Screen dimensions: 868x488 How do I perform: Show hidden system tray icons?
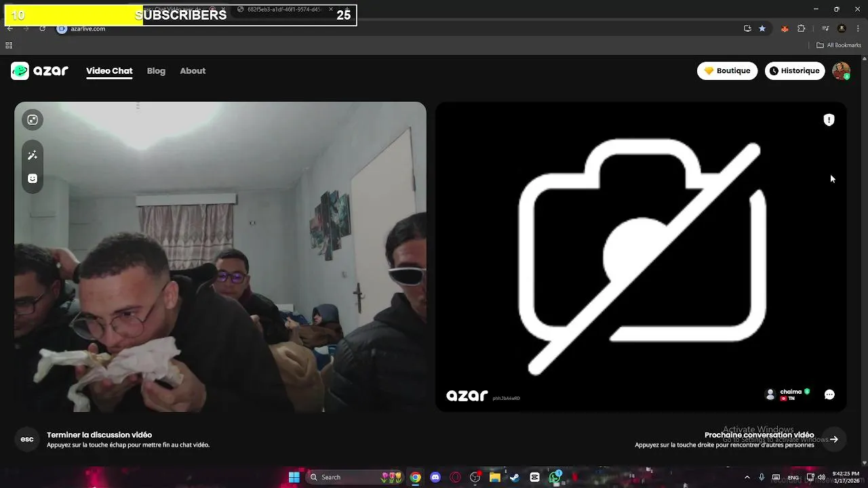tap(747, 477)
